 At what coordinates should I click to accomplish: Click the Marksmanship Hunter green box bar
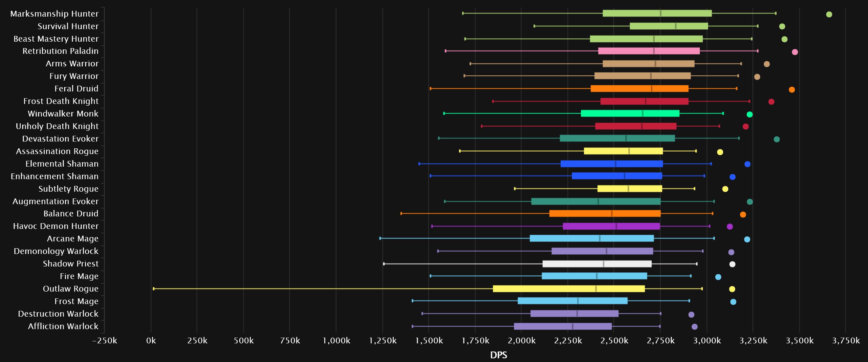[657, 14]
